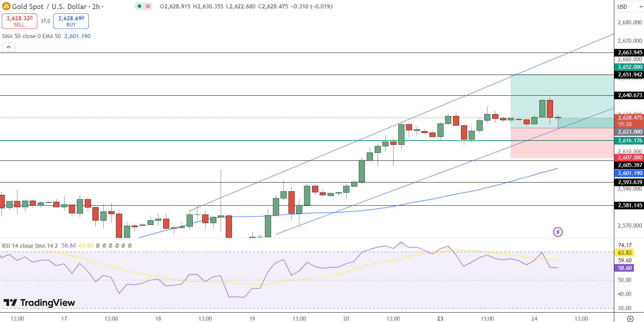Open chart settings gear icon
The width and height of the screenshot is (644, 322).
pos(630,318)
